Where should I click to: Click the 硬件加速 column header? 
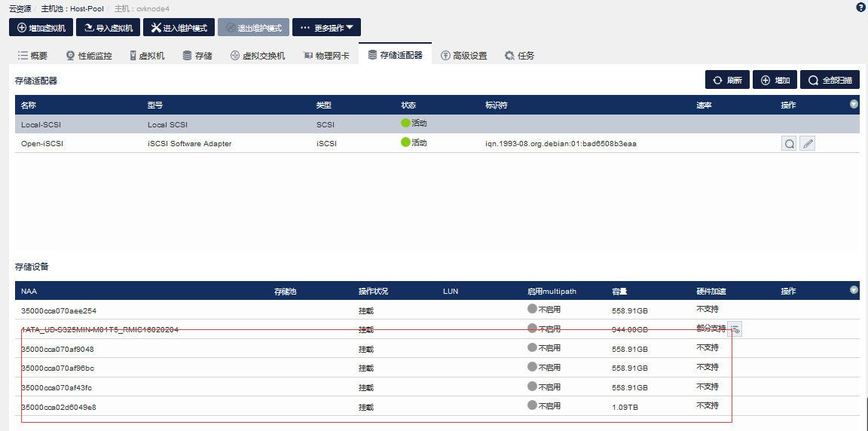711,291
